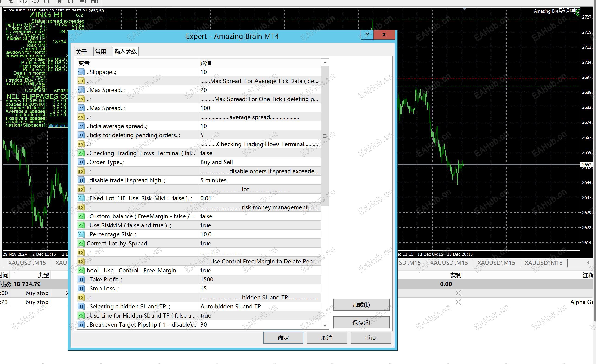Screen dimensions: 596x364
Task: Select the hidden SL and TP selection icon
Action: tap(81, 306)
